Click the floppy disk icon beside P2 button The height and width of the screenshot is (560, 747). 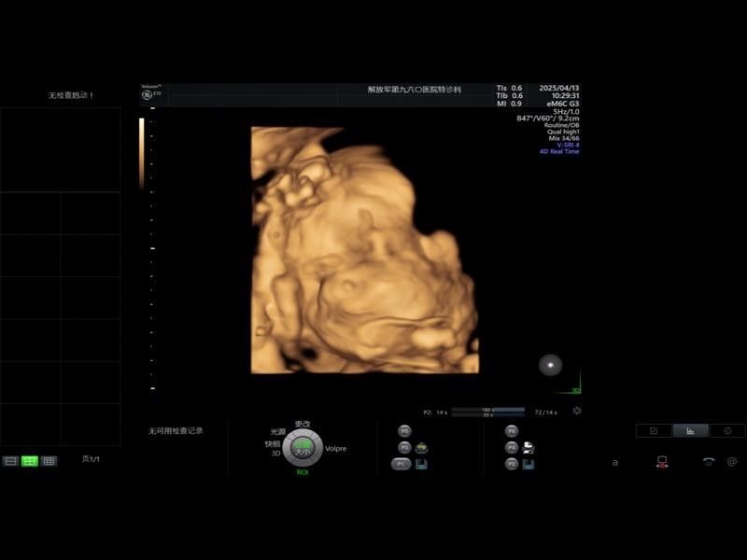(x=529, y=464)
